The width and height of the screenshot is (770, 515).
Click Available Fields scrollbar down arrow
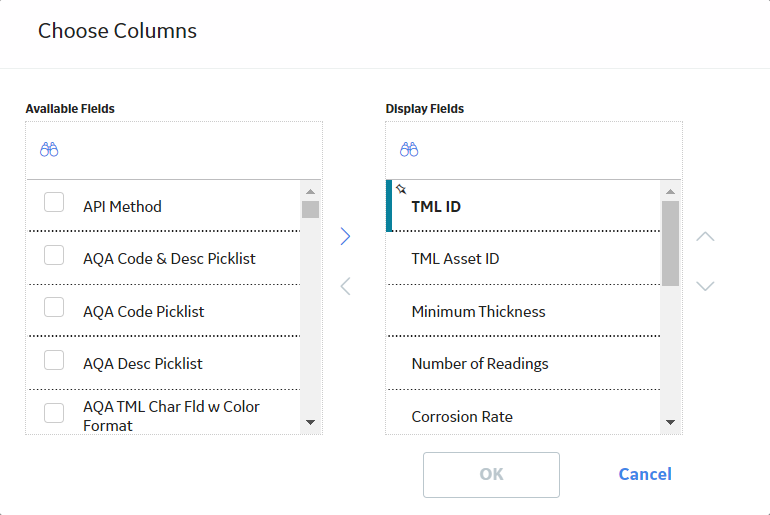[310, 422]
